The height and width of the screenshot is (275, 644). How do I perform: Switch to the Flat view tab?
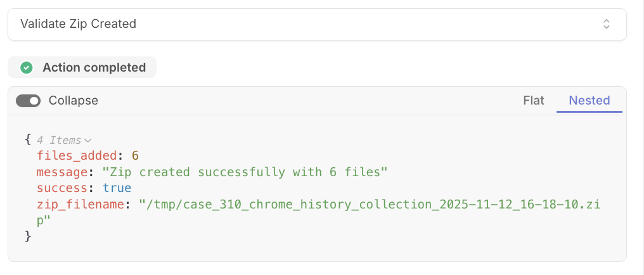534,101
